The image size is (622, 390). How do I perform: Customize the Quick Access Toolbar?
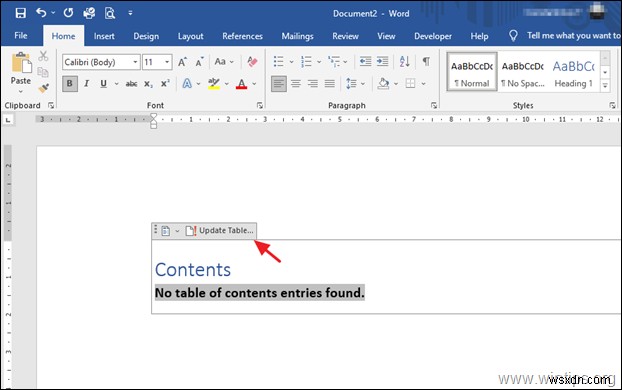tap(130, 13)
